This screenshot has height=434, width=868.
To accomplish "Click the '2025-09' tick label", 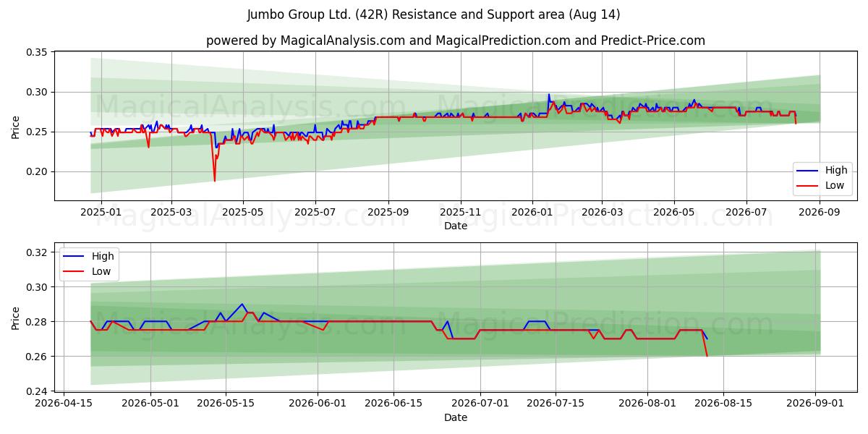I will point(388,212).
